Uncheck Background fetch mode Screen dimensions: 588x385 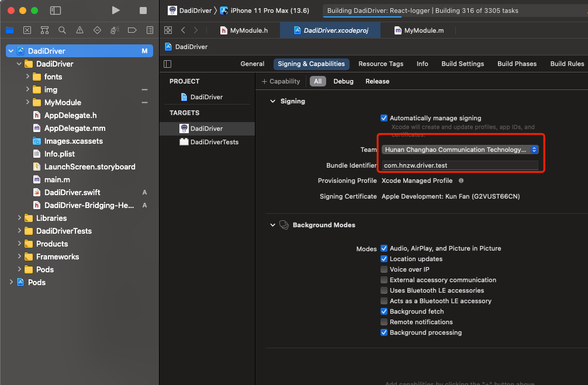point(384,311)
